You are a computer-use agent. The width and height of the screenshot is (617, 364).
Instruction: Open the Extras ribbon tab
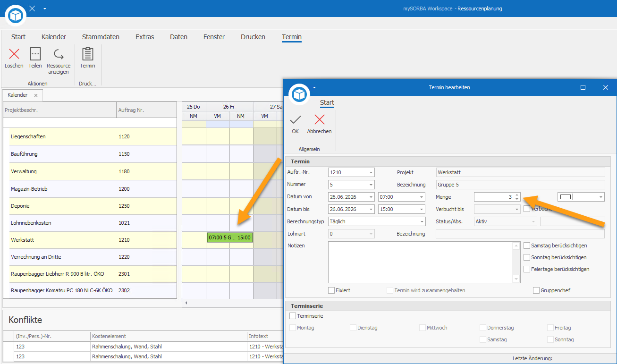click(x=145, y=37)
